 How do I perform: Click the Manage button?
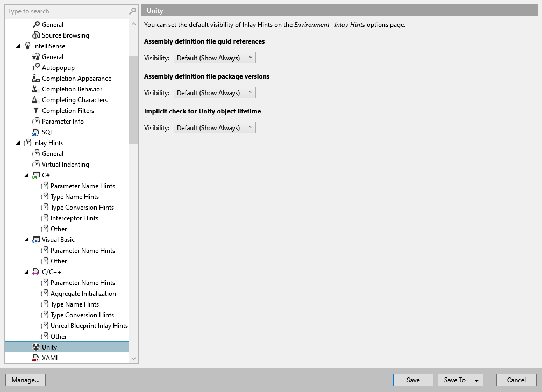(x=25, y=380)
